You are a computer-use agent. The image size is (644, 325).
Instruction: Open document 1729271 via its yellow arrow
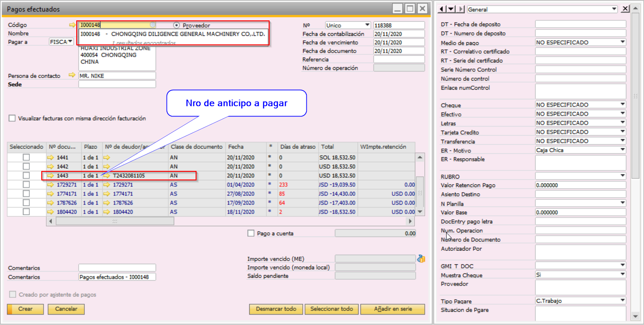coord(50,184)
